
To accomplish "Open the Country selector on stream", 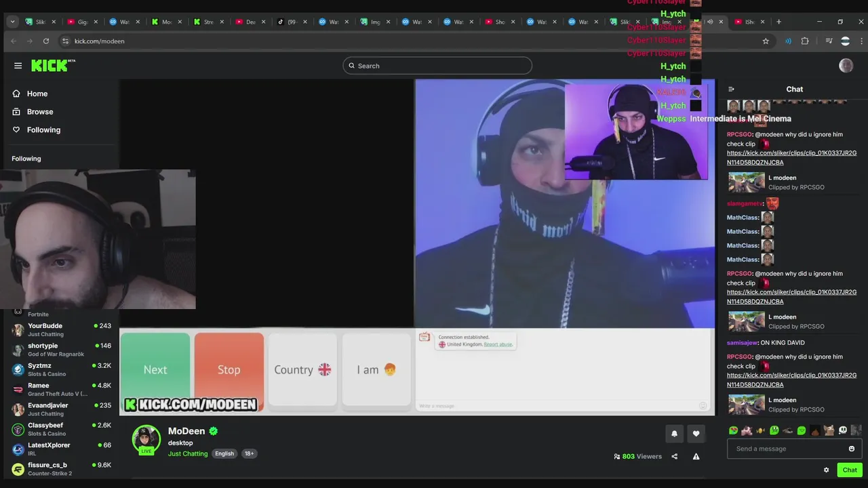I will click(x=302, y=369).
